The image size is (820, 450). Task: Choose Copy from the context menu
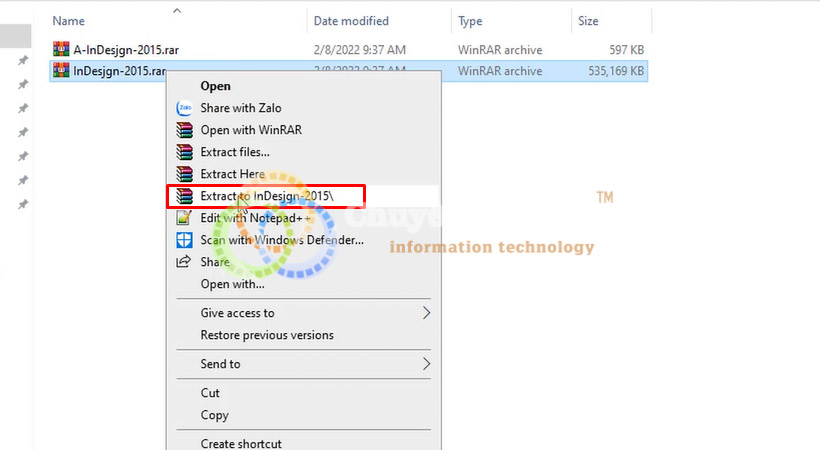214,415
